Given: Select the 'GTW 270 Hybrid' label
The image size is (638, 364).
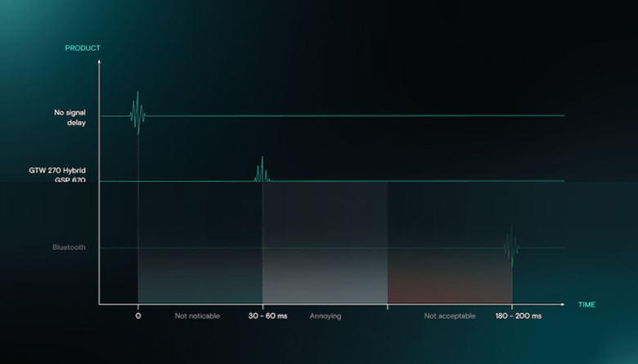Looking at the screenshot, I should [x=57, y=170].
